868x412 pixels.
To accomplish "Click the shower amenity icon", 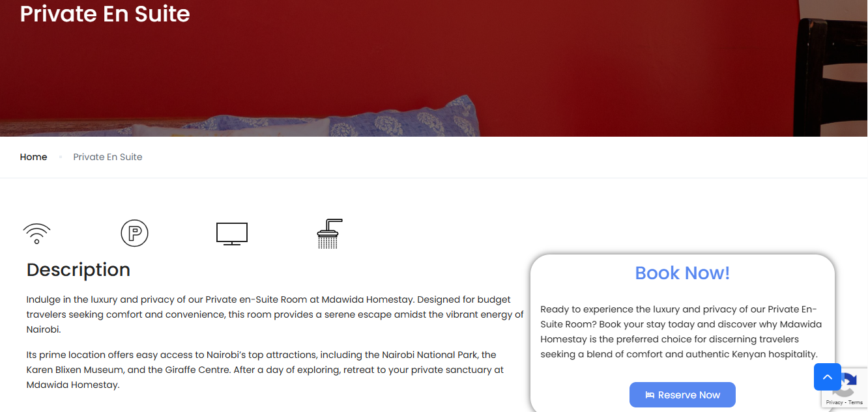I will coord(330,234).
